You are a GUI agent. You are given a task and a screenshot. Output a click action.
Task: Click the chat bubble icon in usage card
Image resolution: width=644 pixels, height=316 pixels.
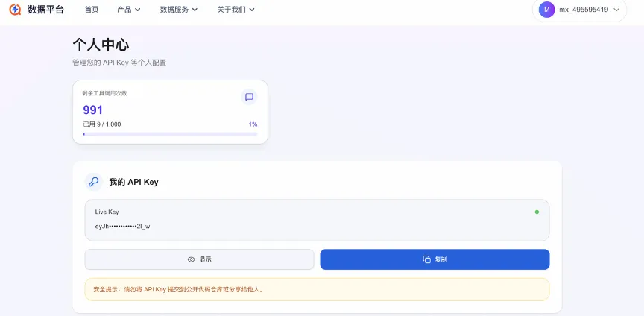click(249, 97)
